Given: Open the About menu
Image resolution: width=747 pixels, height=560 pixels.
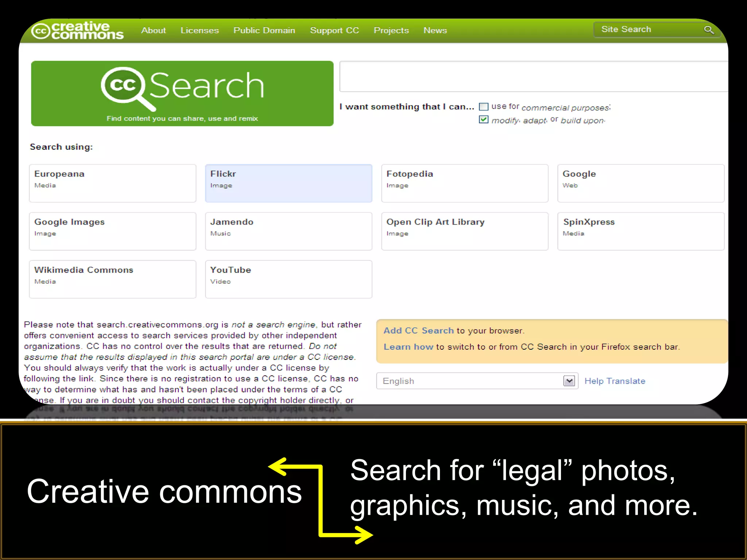Looking at the screenshot, I should pyautogui.click(x=154, y=30).
